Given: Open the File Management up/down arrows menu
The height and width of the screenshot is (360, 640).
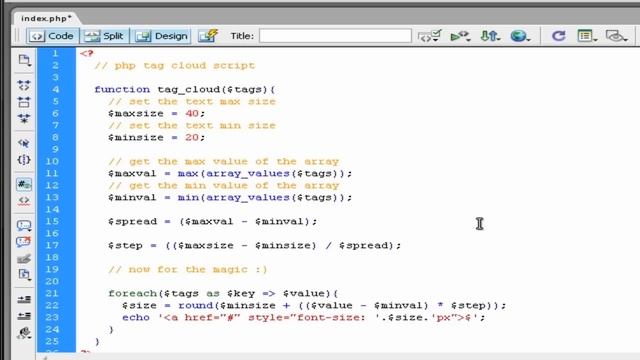Looking at the screenshot, I should [490, 36].
